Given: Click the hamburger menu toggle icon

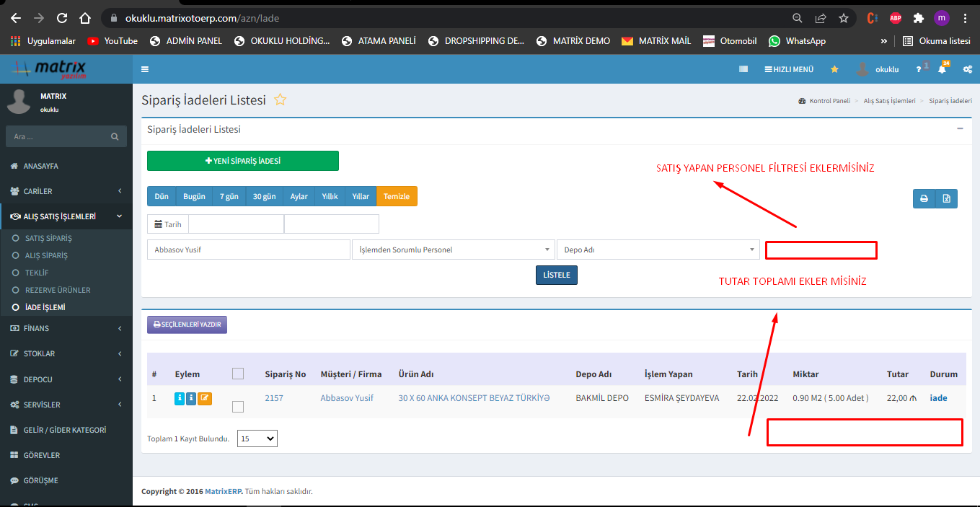Looking at the screenshot, I should click(x=145, y=69).
